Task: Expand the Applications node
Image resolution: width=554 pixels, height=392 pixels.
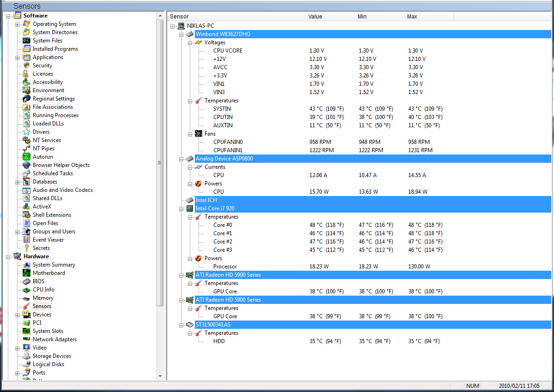Action: pos(18,57)
